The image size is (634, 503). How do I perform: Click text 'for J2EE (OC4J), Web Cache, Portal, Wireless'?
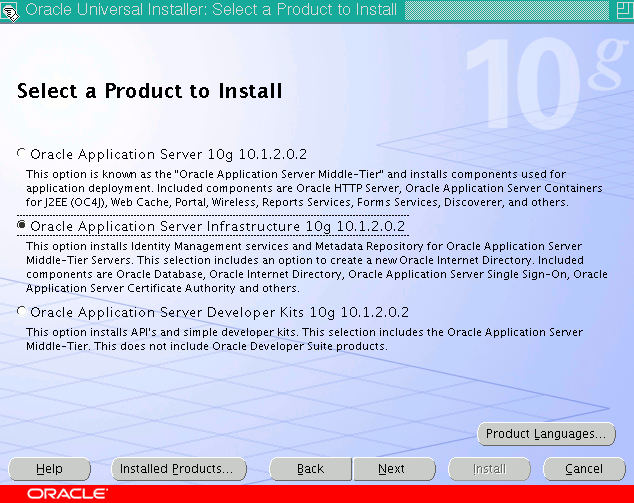(x=142, y=202)
